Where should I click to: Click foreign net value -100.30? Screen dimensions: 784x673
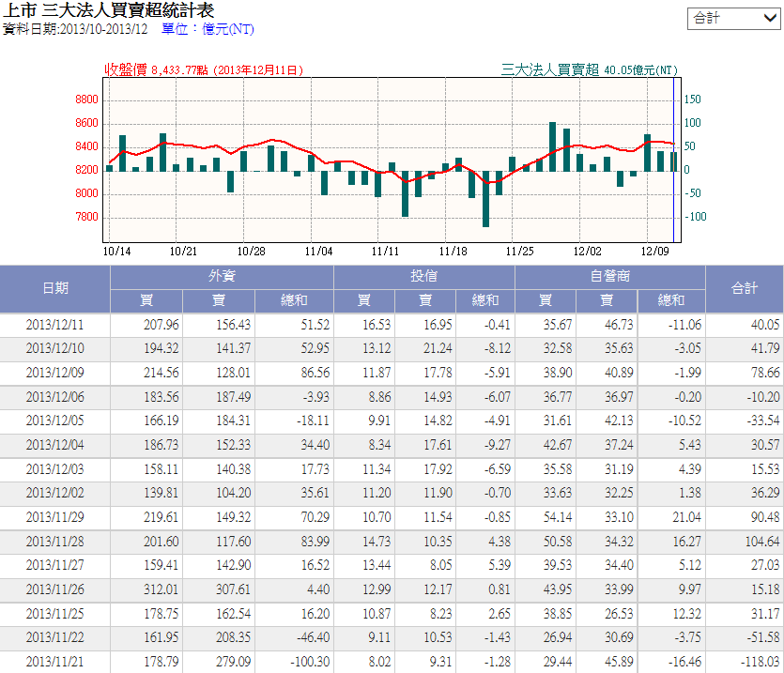(x=310, y=662)
